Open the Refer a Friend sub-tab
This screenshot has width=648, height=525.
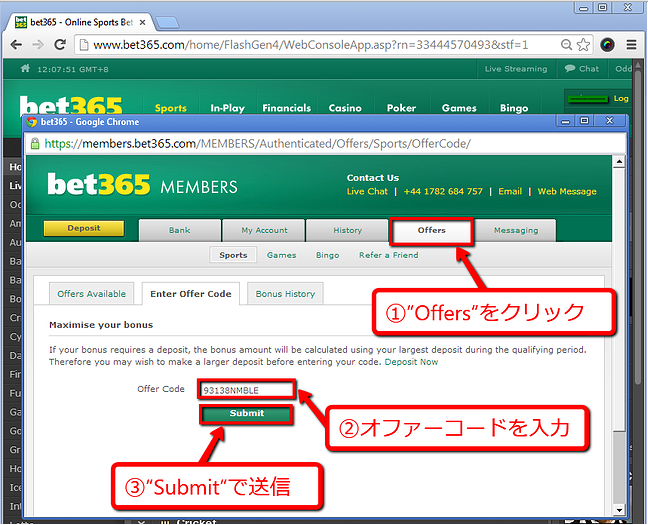click(388, 255)
